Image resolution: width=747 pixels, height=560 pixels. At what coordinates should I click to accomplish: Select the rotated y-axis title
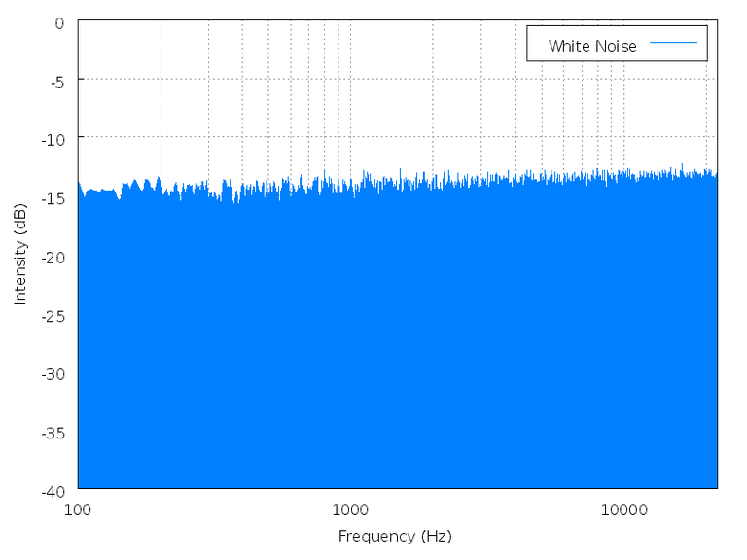pyautogui.click(x=21, y=251)
